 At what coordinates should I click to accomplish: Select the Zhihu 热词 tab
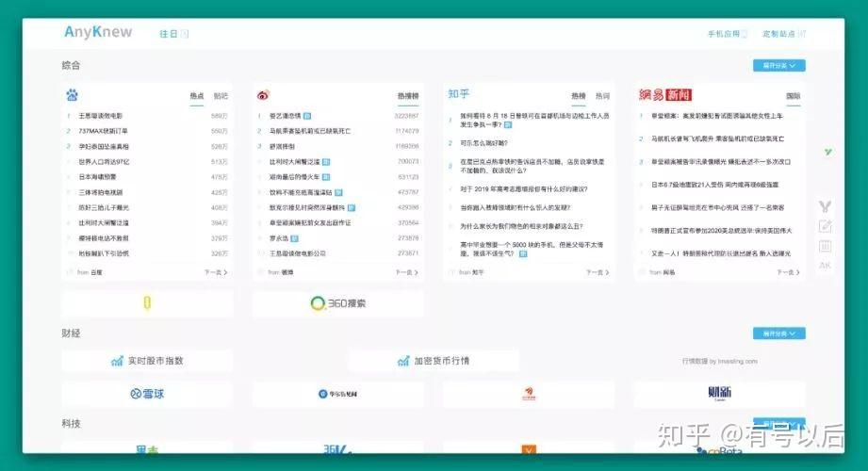602,96
